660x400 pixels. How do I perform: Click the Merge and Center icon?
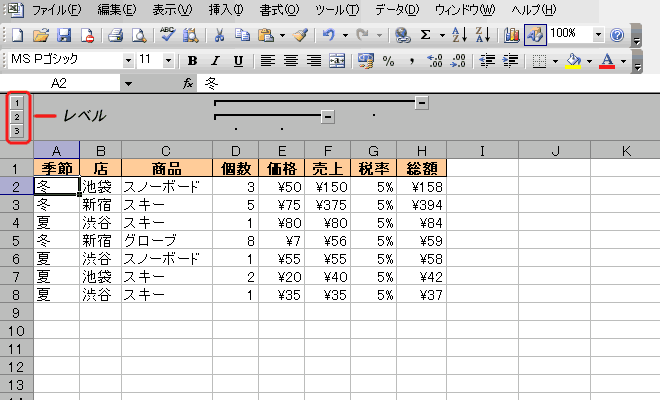point(337,61)
